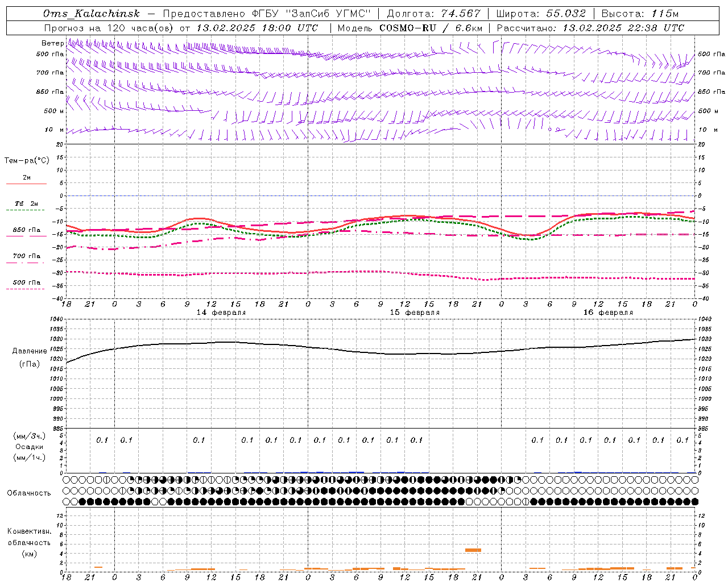Click the Давление pressure panel label

[30, 351]
